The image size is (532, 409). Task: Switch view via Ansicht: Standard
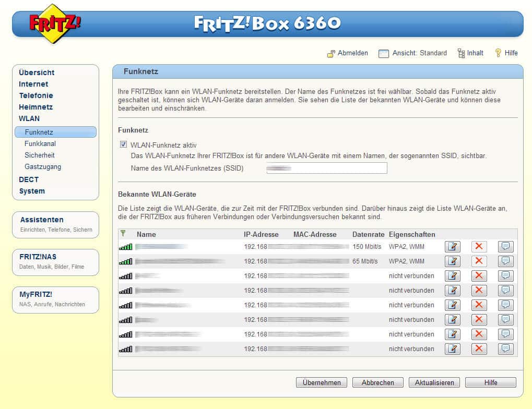(x=419, y=53)
